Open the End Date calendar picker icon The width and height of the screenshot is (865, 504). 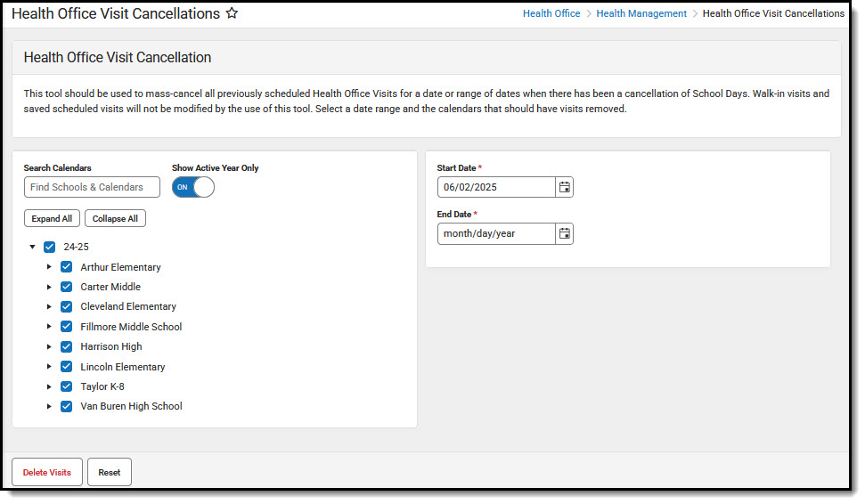pyautogui.click(x=564, y=233)
